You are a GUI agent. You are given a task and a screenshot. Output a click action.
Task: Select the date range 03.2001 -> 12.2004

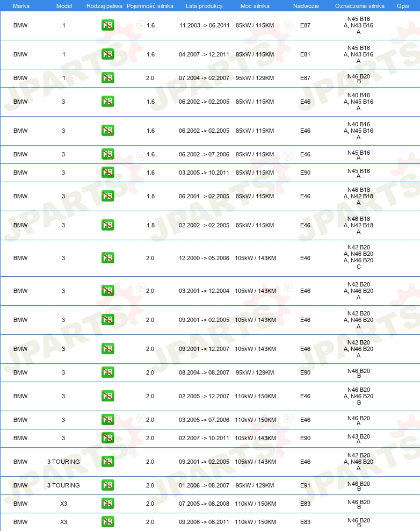coord(204,291)
